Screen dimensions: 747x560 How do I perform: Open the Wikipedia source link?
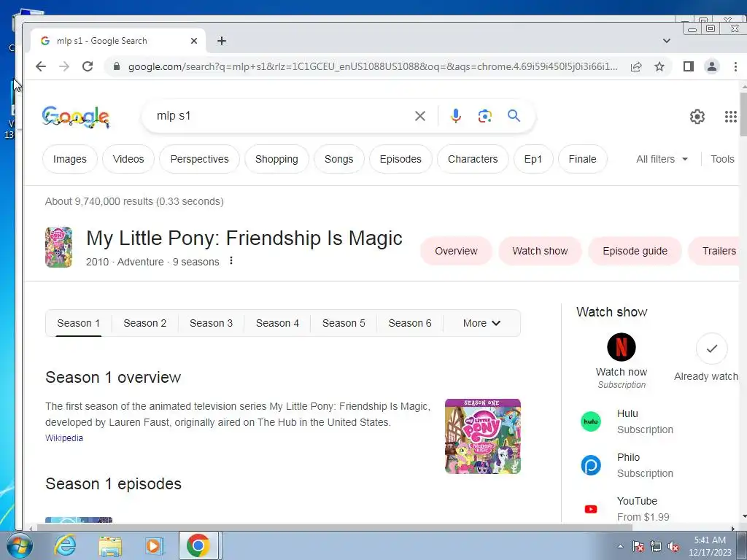[64, 438]
